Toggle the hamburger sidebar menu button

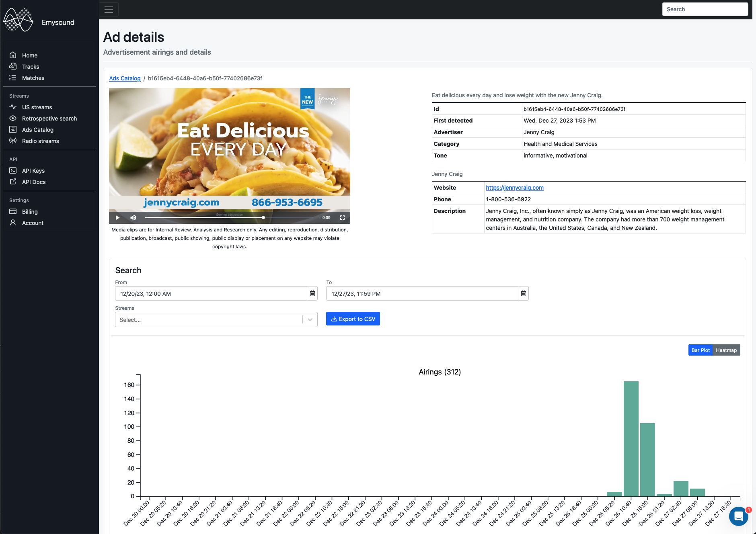pos(109,10)
